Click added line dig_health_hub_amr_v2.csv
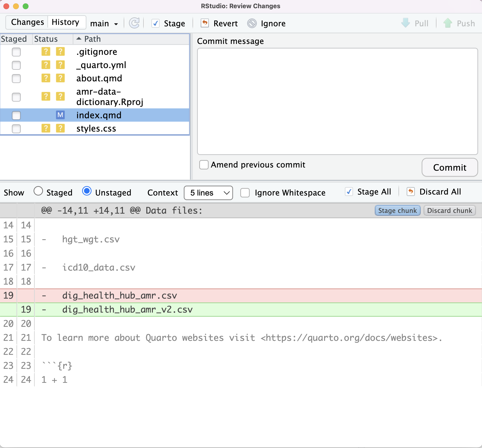This screenshot has width=482, height=448. tap(241, 310)
